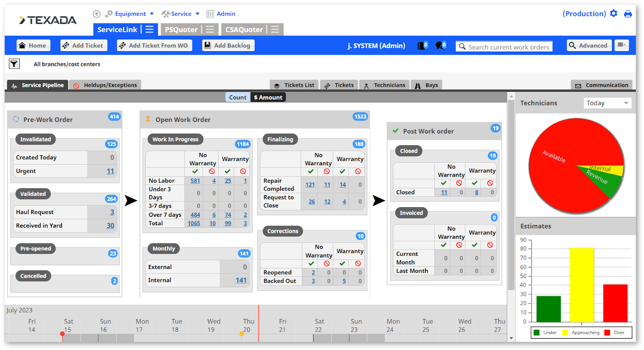Click the circled up-arrow icon beside Equipment
This screenshot has width=644, height=350.
click(97, 14)
